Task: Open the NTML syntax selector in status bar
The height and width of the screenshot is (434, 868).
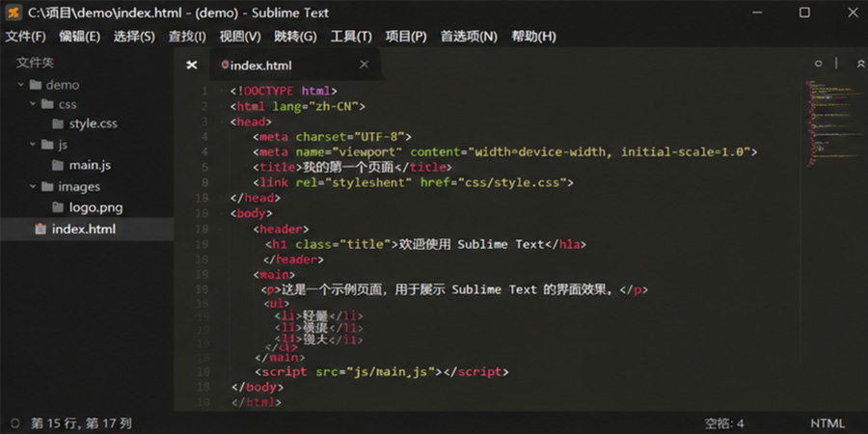Action: coord(827,424)
